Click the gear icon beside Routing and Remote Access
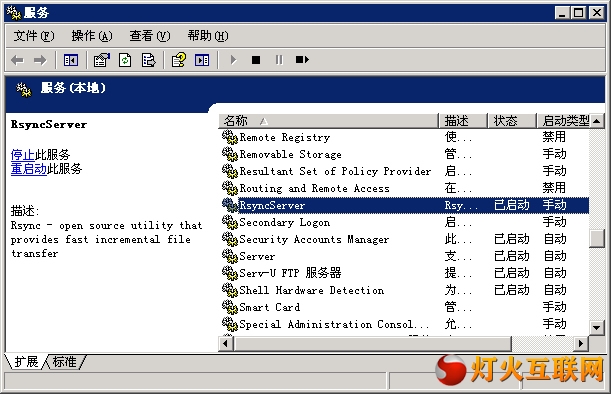Image resolution: width=611 pixels, height=394 pixels. pos(230,188)
